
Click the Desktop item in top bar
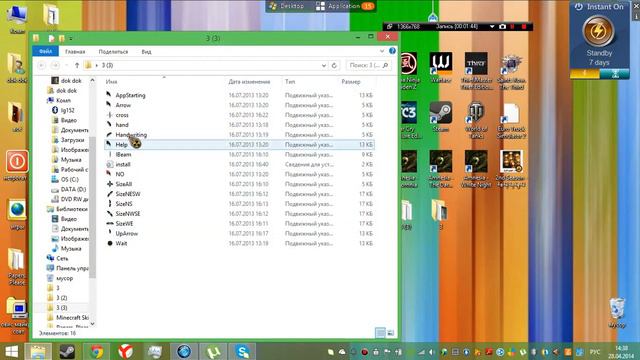[287, 6]
